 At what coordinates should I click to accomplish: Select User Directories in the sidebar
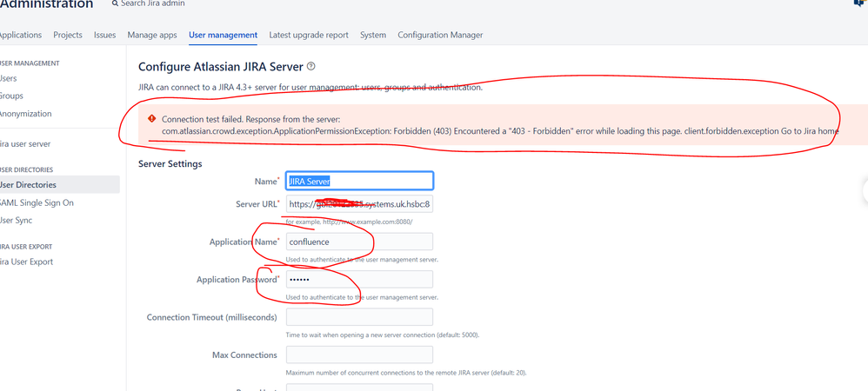pos(28,185)
